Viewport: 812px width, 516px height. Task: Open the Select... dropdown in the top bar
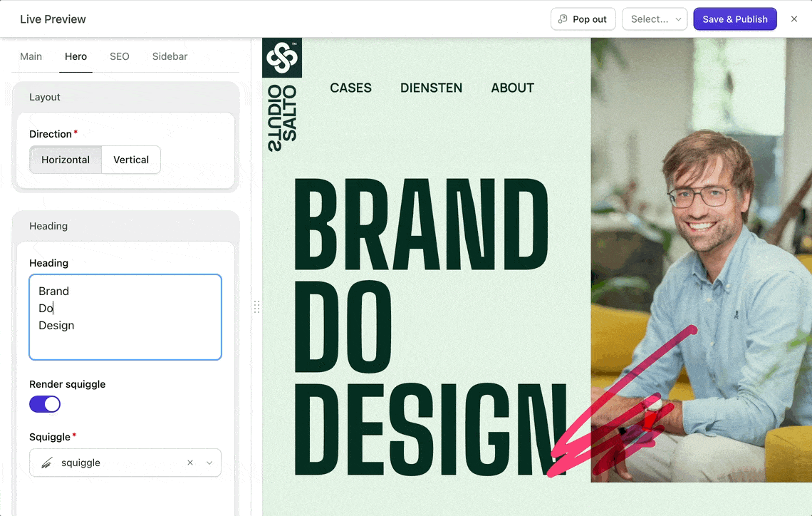[655, 19]
